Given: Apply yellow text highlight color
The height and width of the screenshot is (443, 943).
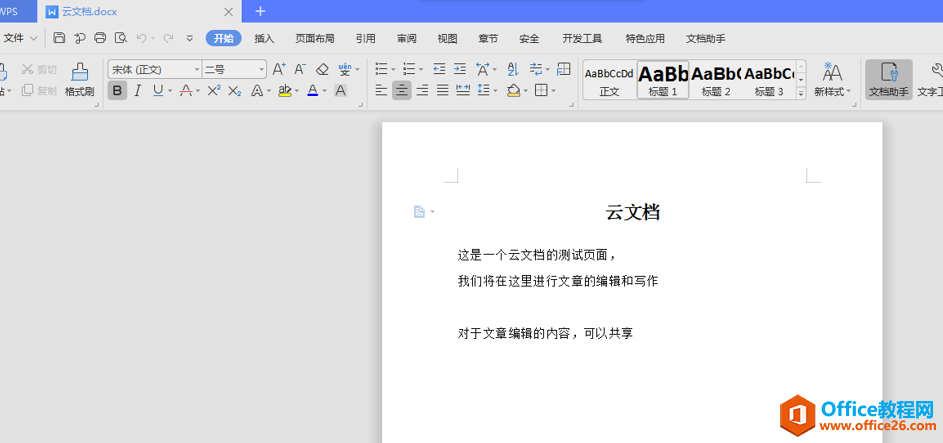Looking at the screenshot, I should (284, 91).
